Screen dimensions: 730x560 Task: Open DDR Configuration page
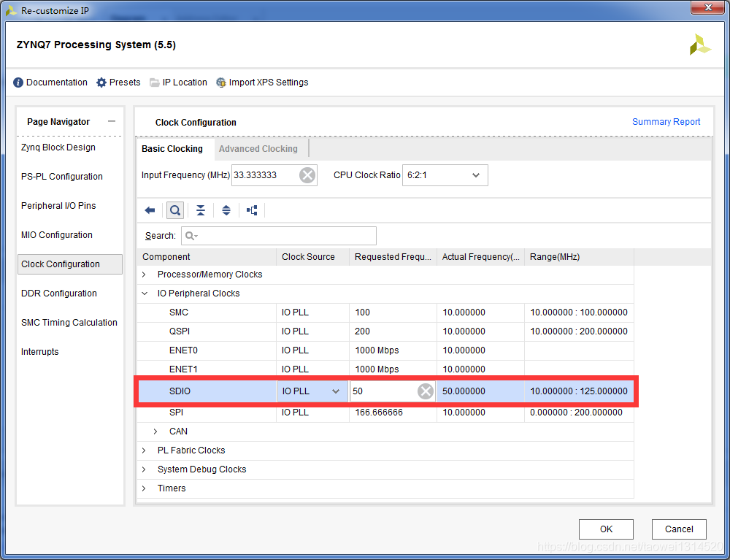point(59,294)
